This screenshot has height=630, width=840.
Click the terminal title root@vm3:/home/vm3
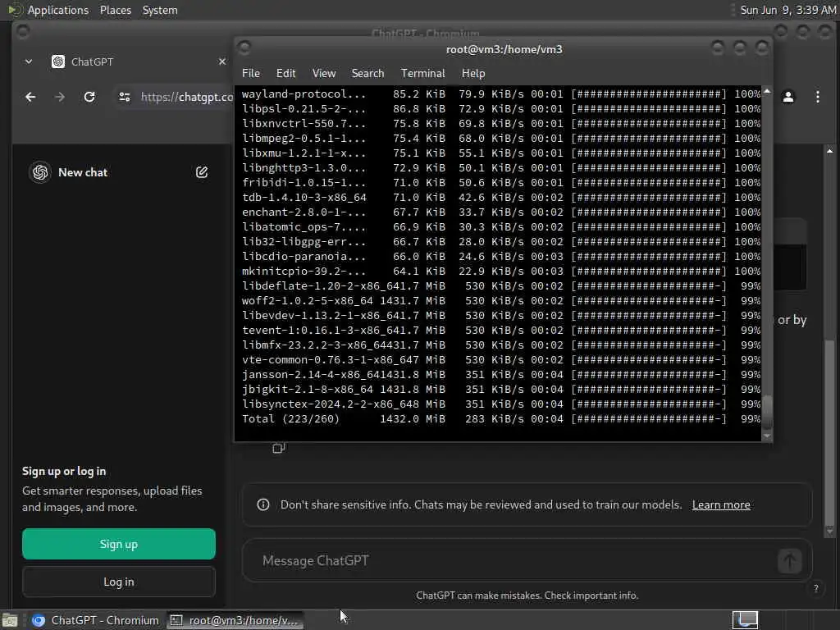pyautogui.click(x=504, y=49)
